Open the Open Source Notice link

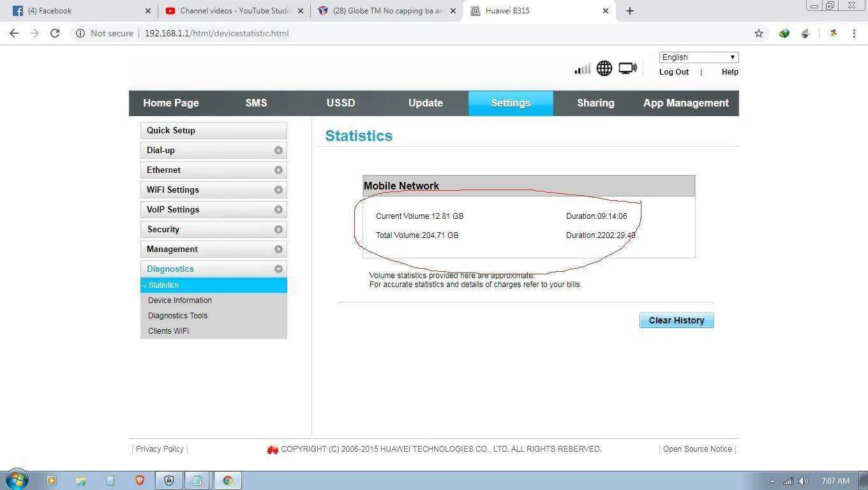tap(698, 449)
